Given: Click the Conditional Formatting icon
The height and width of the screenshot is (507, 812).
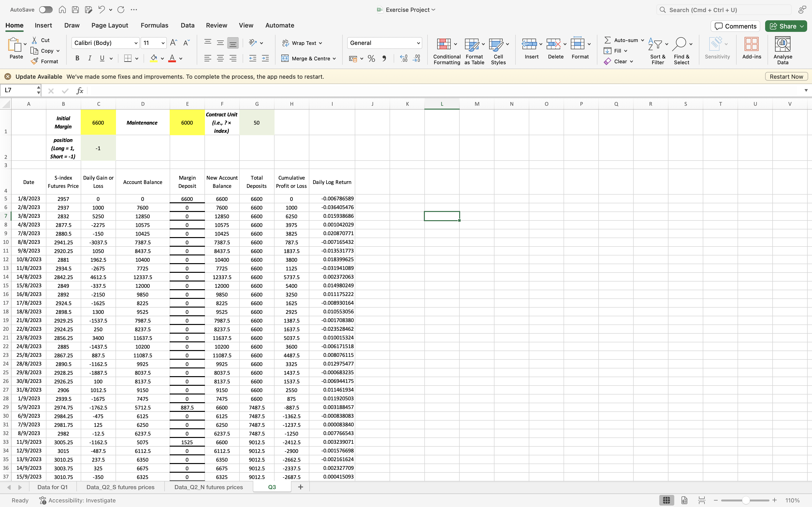Looking at the screenshot, I should point(444,44).
